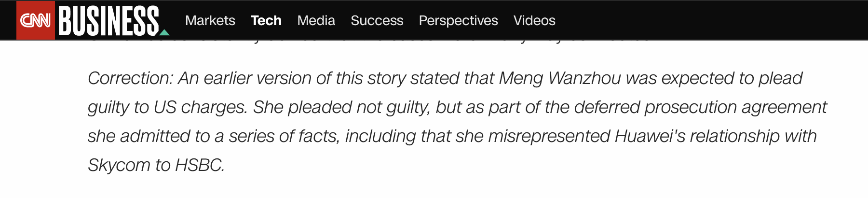The image size is (868, 198).
Task: Select the Tech nav item
Action: pos(266,20)
